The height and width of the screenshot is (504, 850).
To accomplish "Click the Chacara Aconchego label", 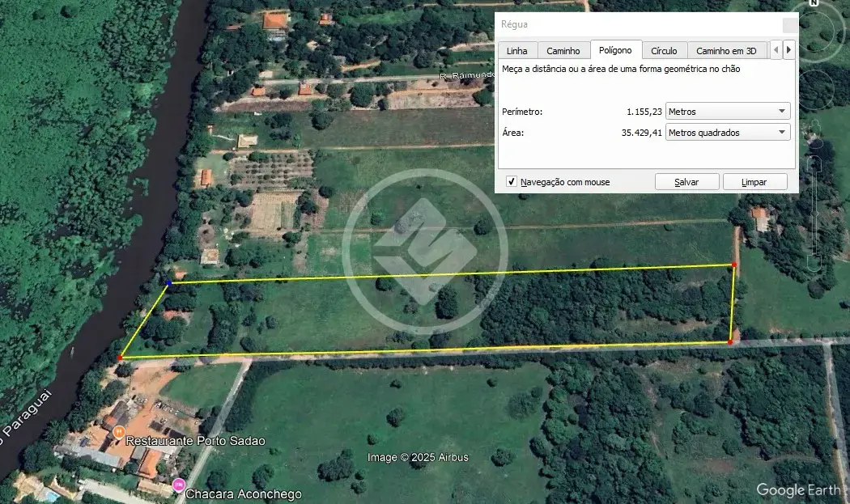I will 244,494.
